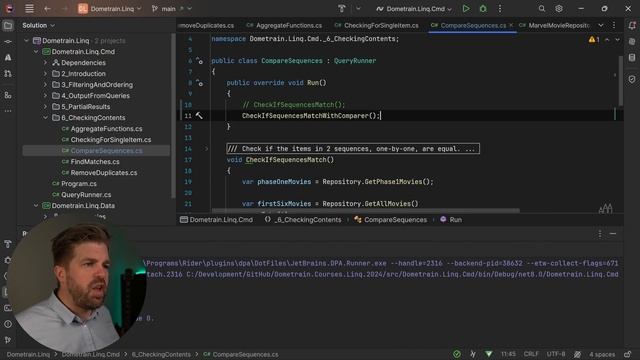Click the _6_CheckingContents editor breadcrumb

(303, 220)
